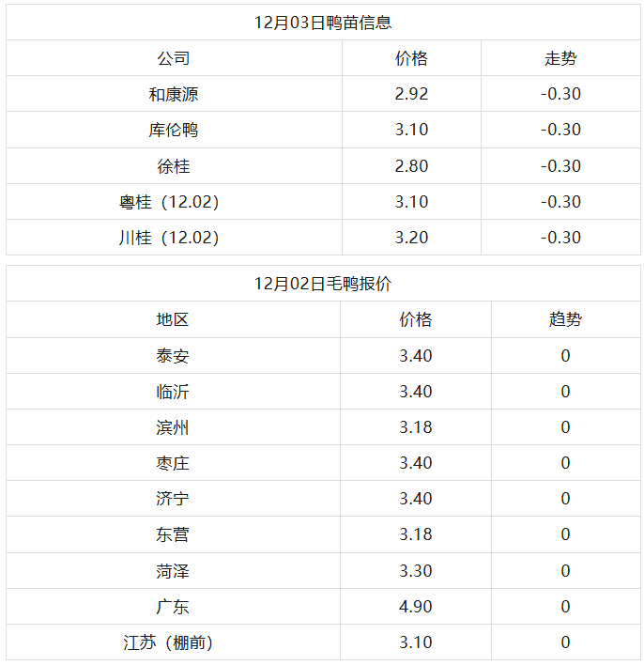Select the 趋势 column header

565,319
